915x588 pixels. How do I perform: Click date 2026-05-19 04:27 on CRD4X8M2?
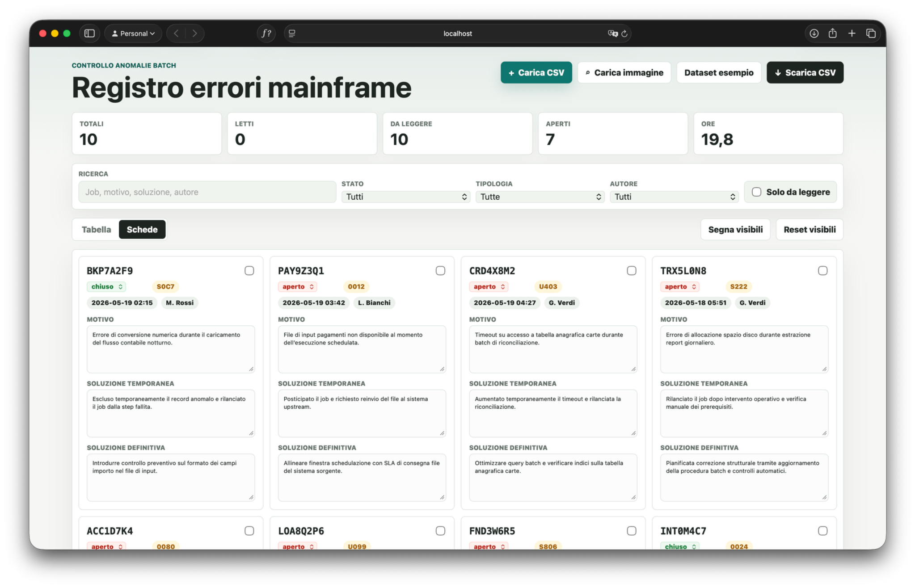505,302
